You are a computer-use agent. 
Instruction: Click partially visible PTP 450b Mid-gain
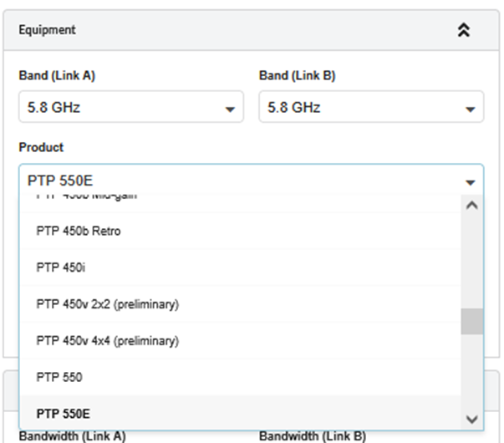click(87, 198)
